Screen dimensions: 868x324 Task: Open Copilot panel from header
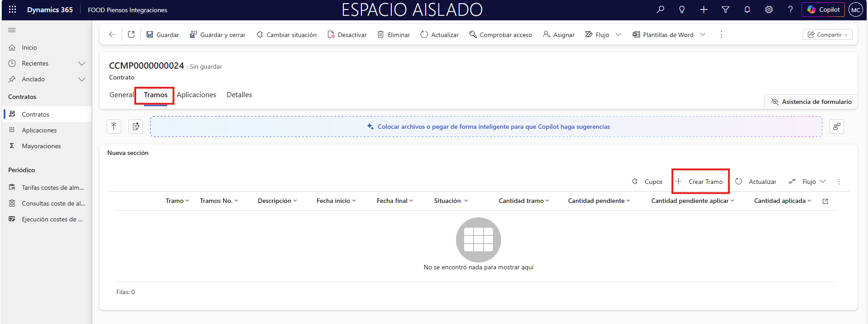tap(823, 9)
